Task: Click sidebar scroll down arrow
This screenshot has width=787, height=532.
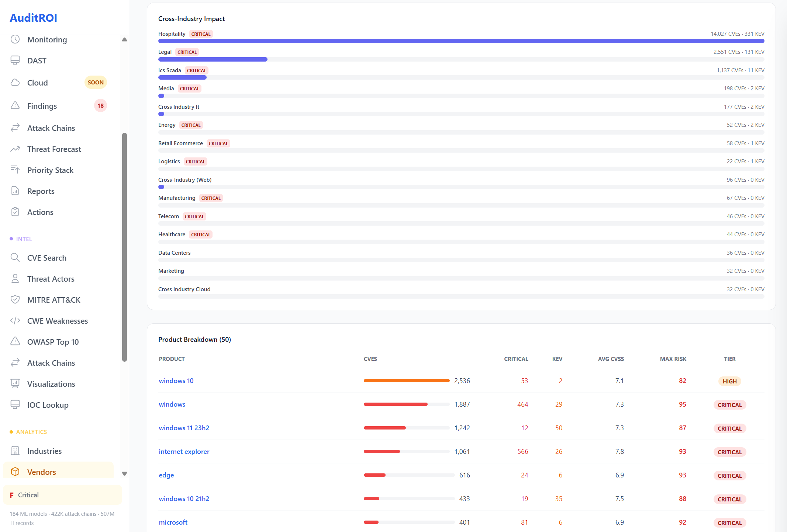Action: (124, 474)
